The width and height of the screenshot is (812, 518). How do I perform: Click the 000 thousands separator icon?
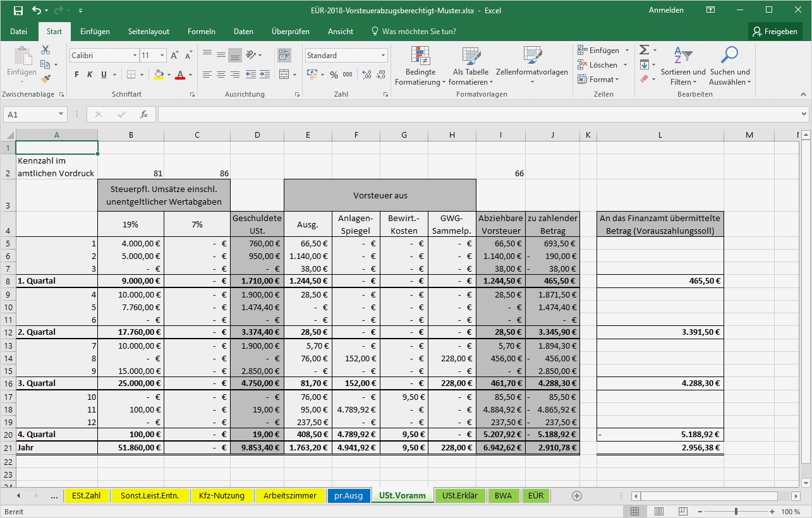tap(349, 75)
